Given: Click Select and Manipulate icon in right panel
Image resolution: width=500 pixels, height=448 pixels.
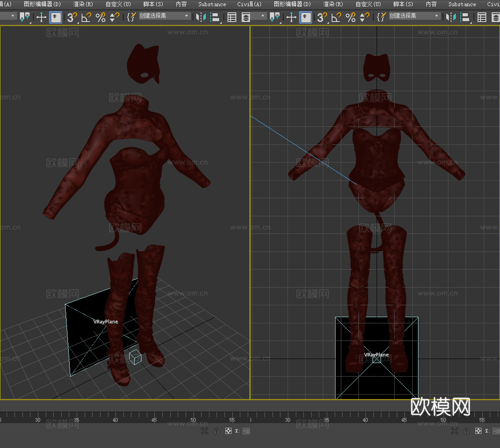Looking at the screenshot, I should tap(291, 17).
